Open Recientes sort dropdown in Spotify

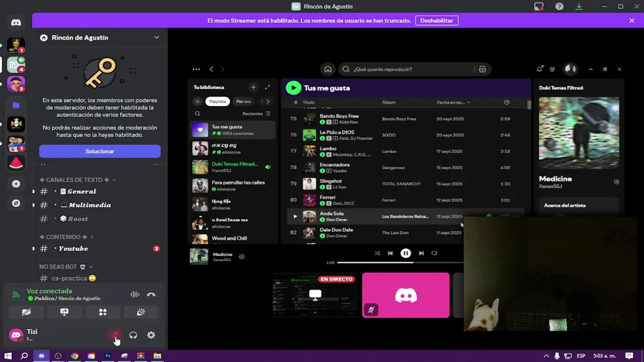pos(256,114)
